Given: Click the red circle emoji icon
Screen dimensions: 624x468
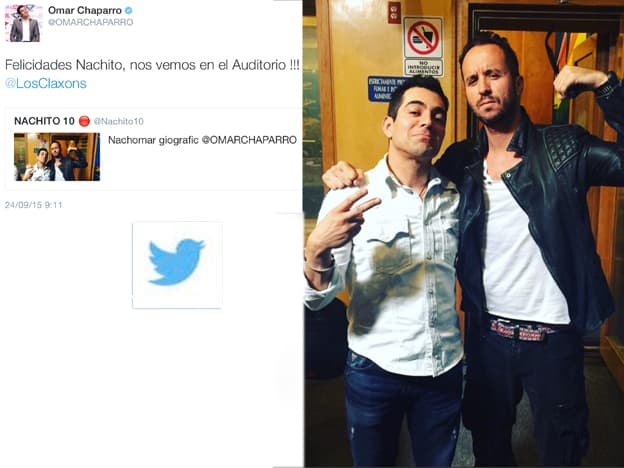Looking at the screenshot, I should pyautogui.click(x=84, y=121).
